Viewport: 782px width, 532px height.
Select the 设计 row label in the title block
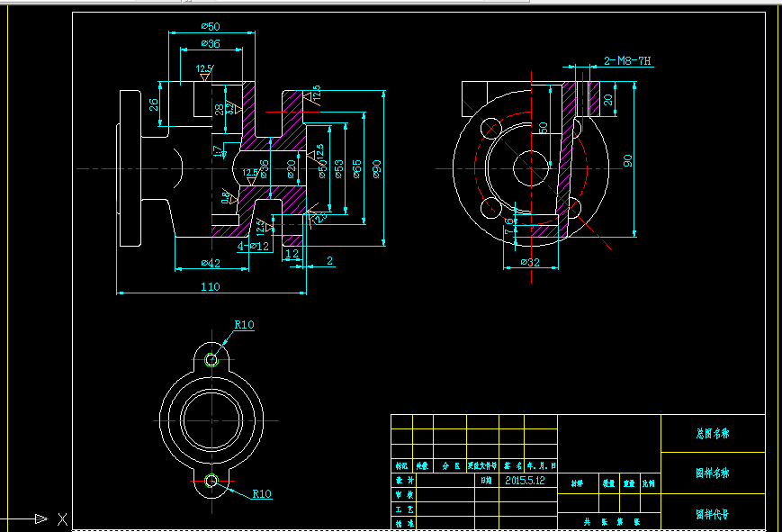click(x=403, y=480)
